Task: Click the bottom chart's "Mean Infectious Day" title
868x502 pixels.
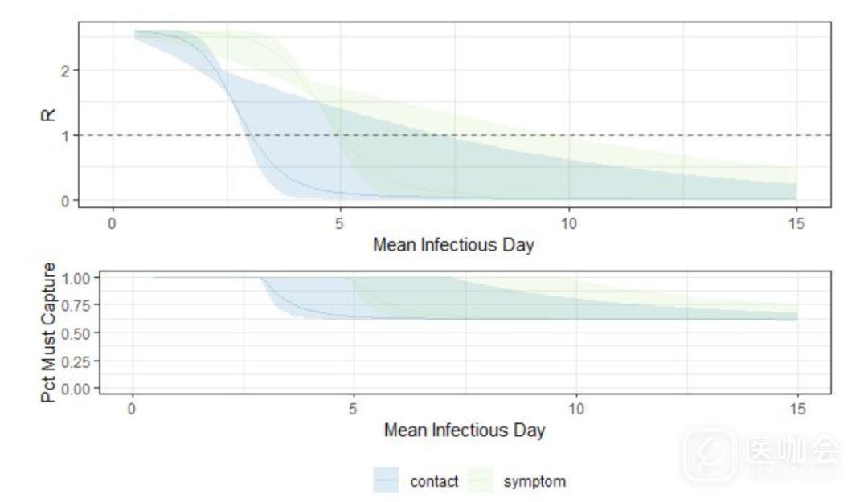Action: pos(465,430)
